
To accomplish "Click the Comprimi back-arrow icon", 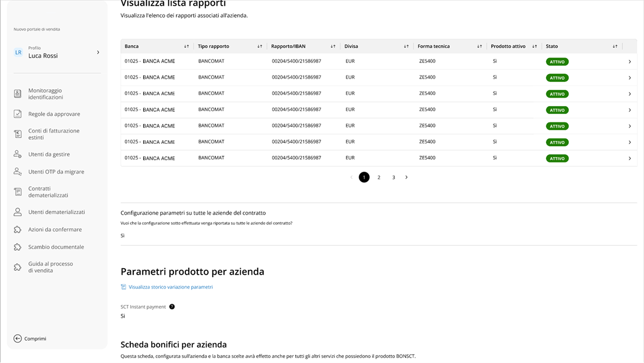I will pyautogui.click(x=17, y=339).
